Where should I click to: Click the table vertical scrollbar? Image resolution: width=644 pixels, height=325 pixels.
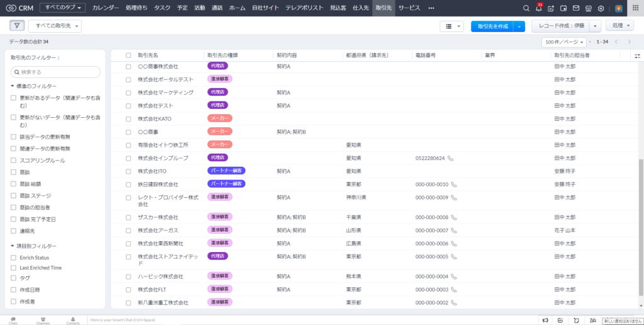pyautogui.click(x=641, y=227)
